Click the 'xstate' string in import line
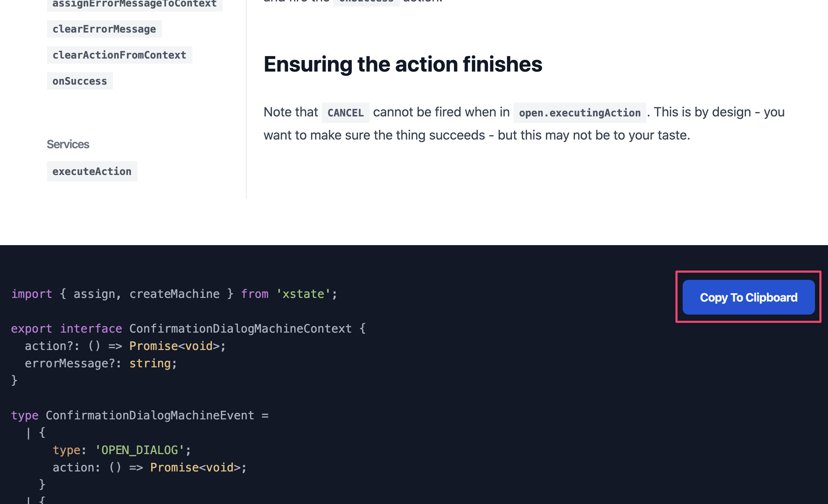Image resolution: width=828 pixels, height=504 pixels. pos(303,294)
